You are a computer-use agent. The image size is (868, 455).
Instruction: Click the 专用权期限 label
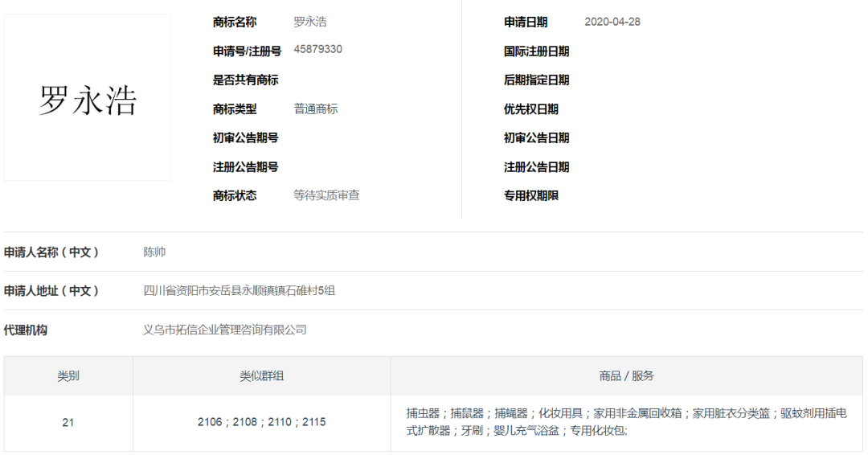[x=531, y=195]
